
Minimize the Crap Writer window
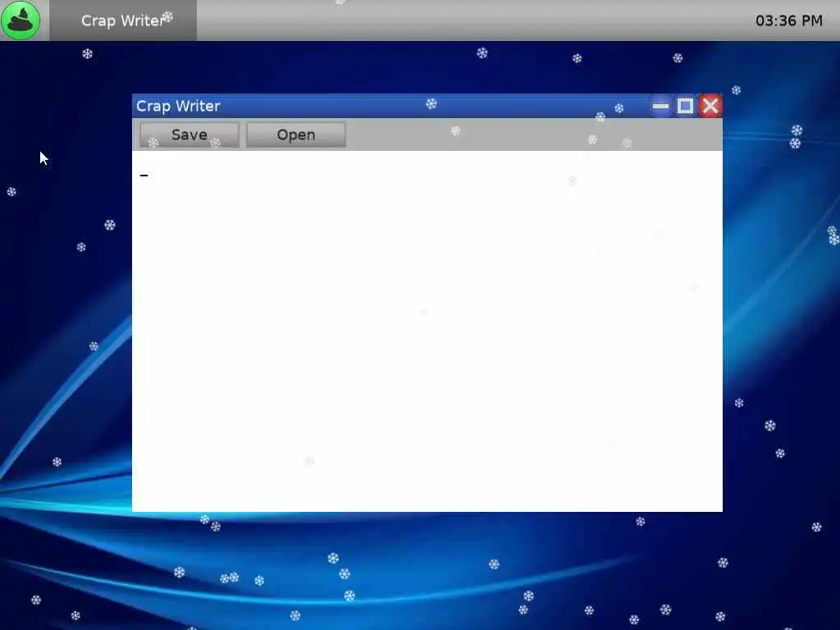click(x=660, y=106)
